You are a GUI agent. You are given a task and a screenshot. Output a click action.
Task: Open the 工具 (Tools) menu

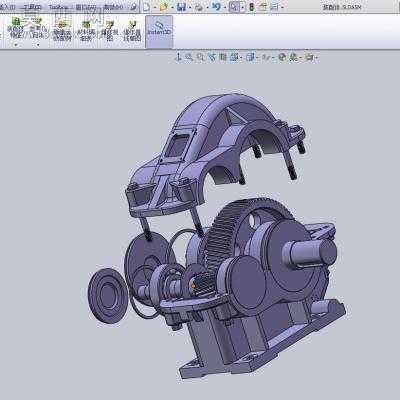(x=32, y=7)
